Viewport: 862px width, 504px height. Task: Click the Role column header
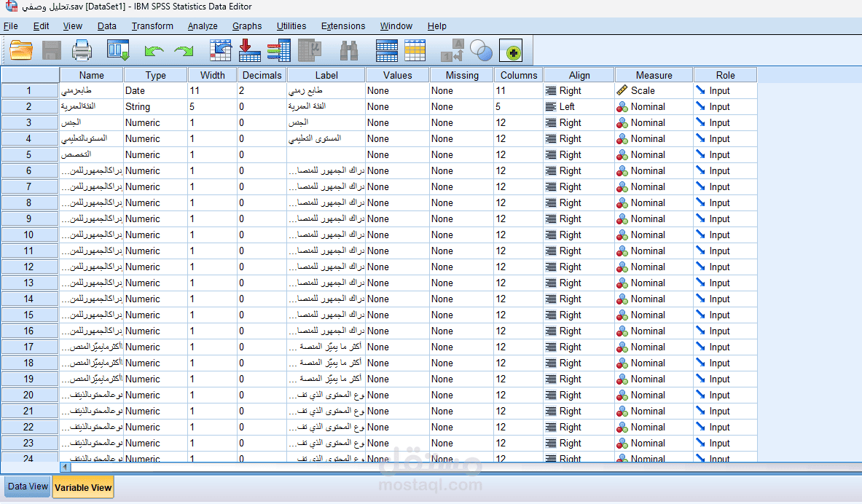tap(725, 75)
